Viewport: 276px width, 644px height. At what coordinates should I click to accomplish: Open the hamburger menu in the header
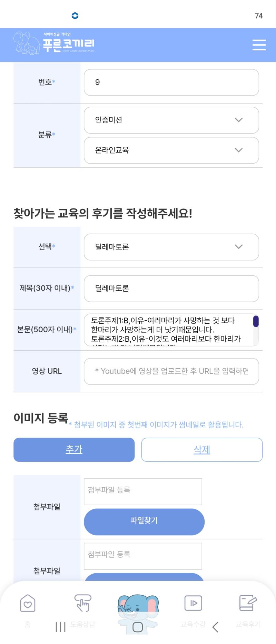click(x=259, y=45)
